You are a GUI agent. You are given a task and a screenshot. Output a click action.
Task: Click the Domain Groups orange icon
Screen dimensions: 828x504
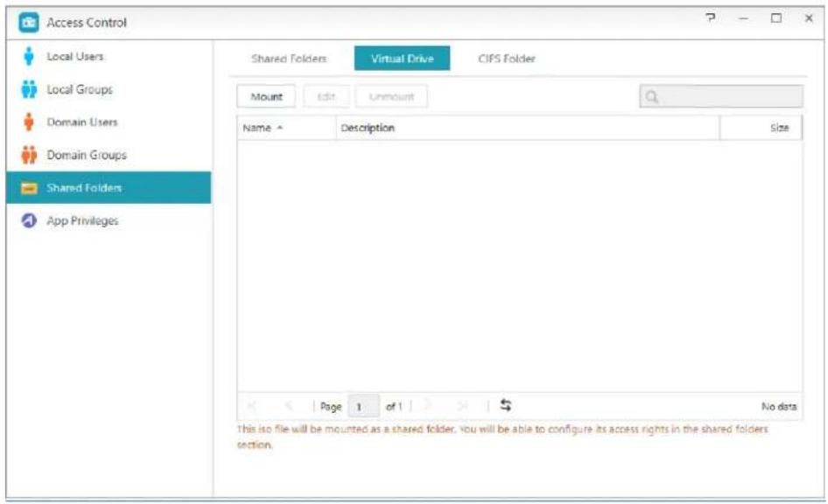click(x=29, y=155)
